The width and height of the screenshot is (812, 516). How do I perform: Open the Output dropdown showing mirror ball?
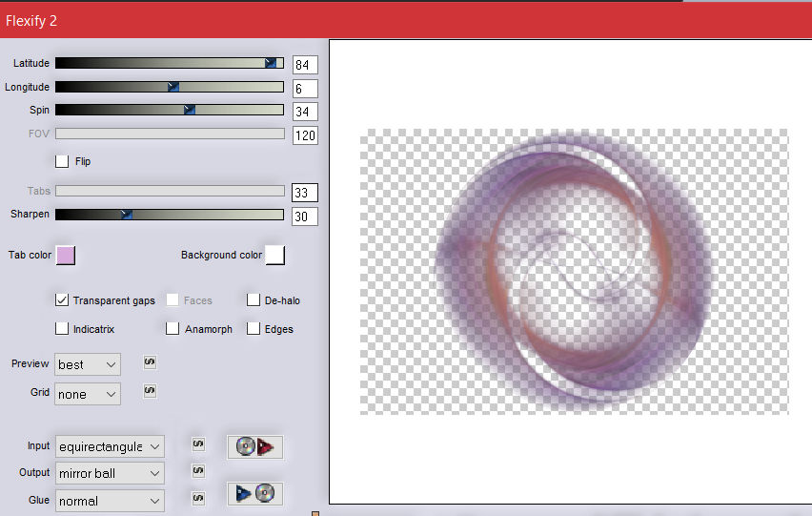pyautogui.click(x=110, y=473)
